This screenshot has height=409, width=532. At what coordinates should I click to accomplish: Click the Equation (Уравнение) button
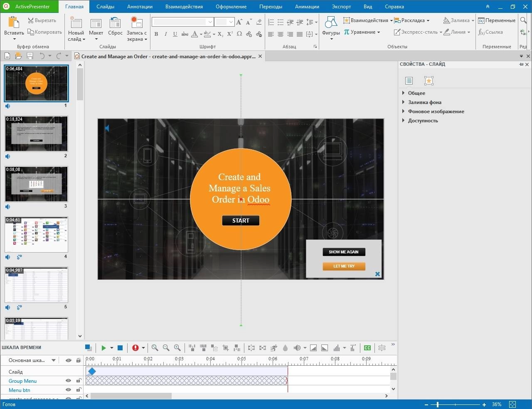pos(362,32)
